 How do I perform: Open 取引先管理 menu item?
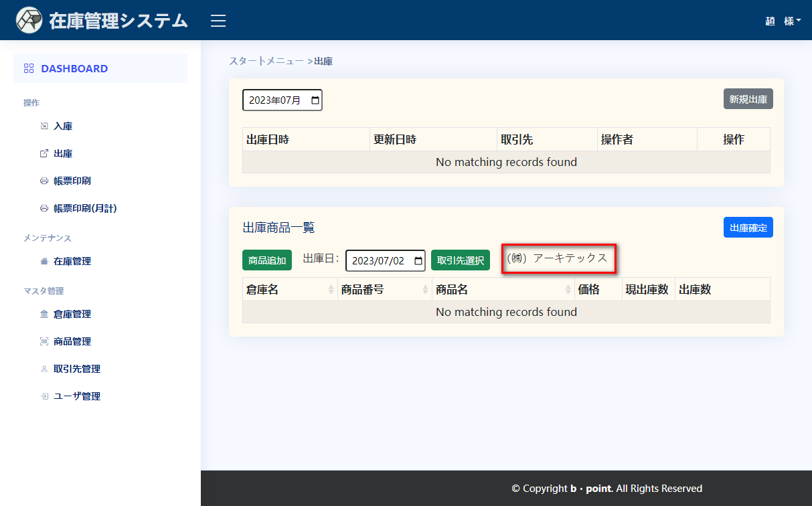click(77, 369)
